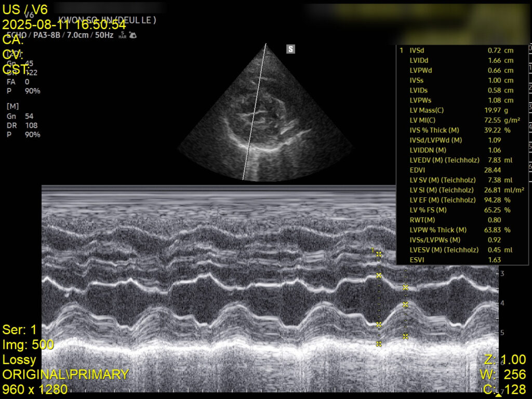Select lowest caliper cross on right measurement line
The image size is (532, 399).
pos(405,337)
